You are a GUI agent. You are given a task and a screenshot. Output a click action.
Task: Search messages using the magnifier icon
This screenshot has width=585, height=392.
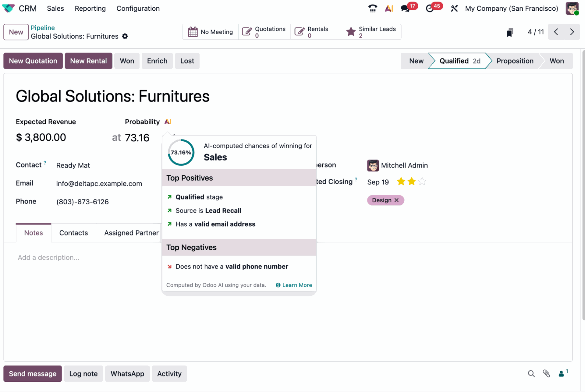(x=531, y=373)
